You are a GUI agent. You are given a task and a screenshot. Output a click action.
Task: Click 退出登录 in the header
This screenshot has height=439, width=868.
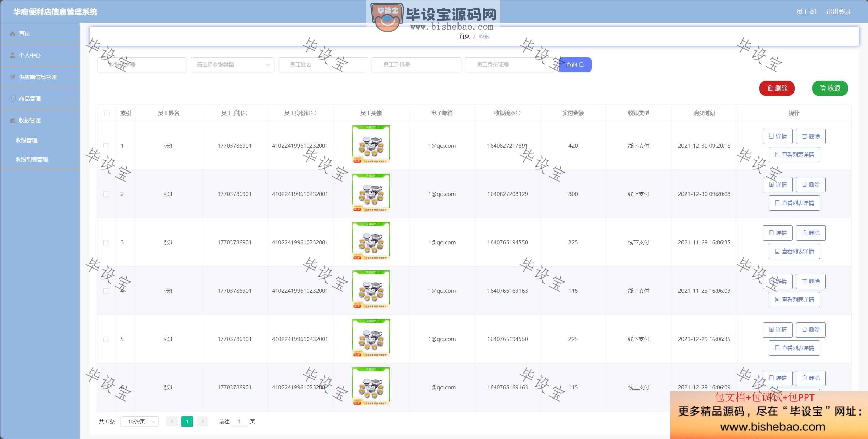[x=838, y=12]
